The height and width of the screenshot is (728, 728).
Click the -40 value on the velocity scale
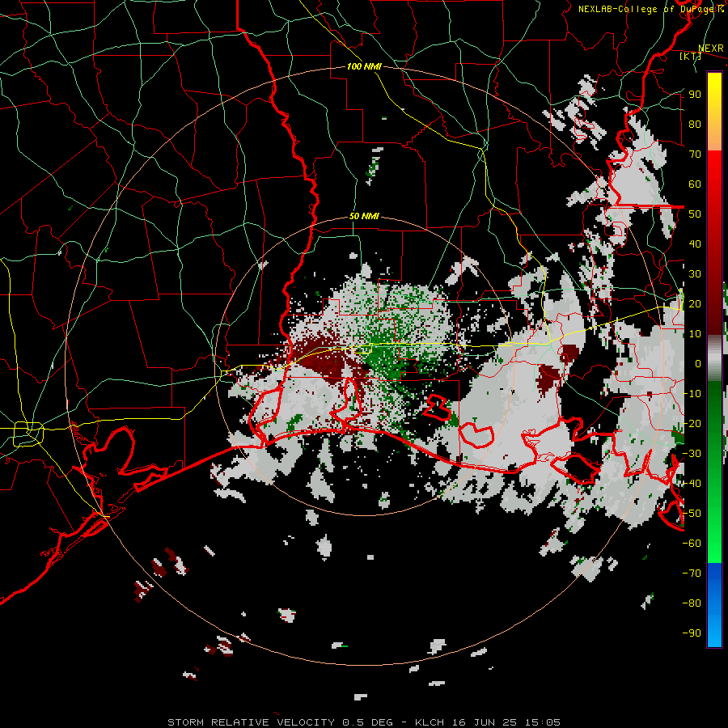click(692, 484)
